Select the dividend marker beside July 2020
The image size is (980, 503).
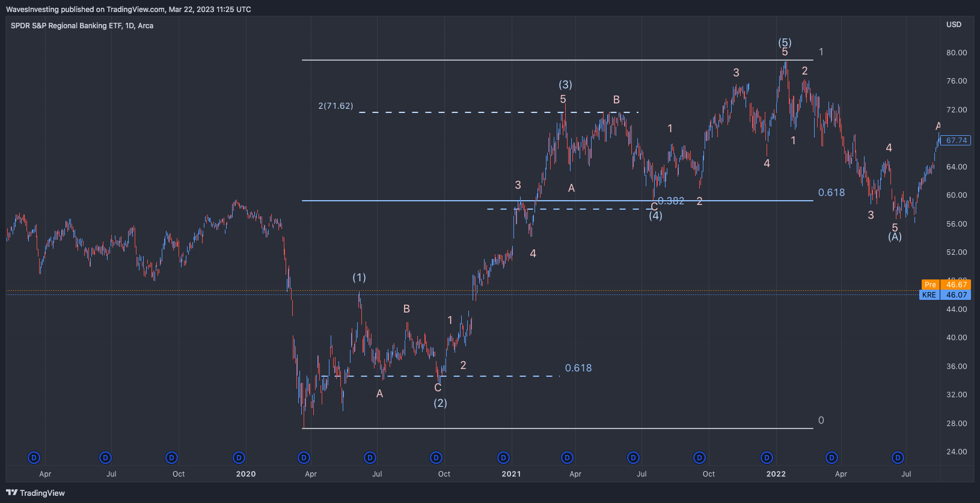(370, 458)
